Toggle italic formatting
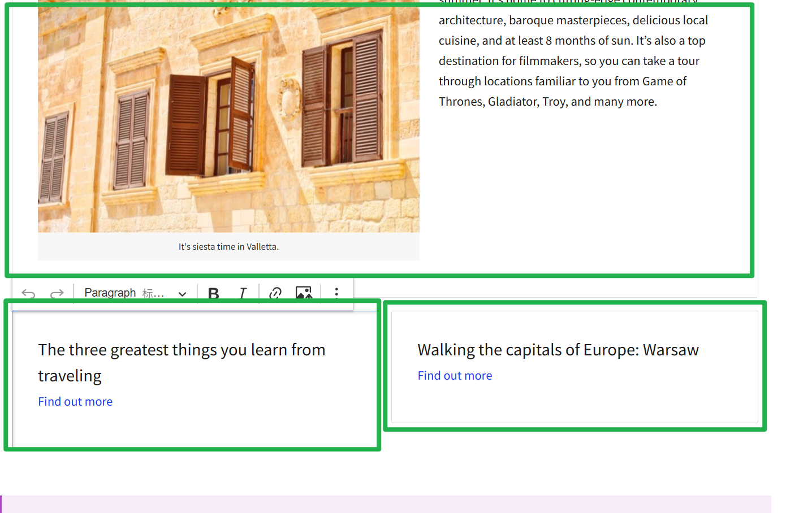This screenshot has width=812, height=513. (243, 293)
